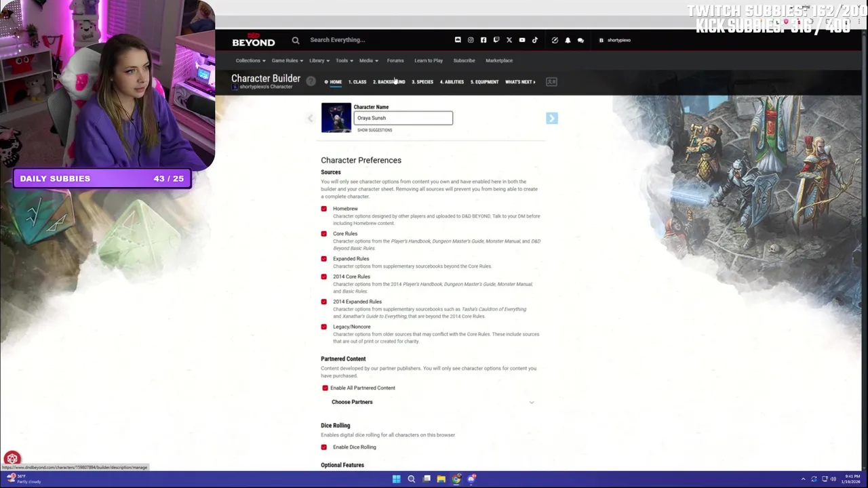
Task: Open the D&D Beyond Discord icon
Action: (458, 40)
